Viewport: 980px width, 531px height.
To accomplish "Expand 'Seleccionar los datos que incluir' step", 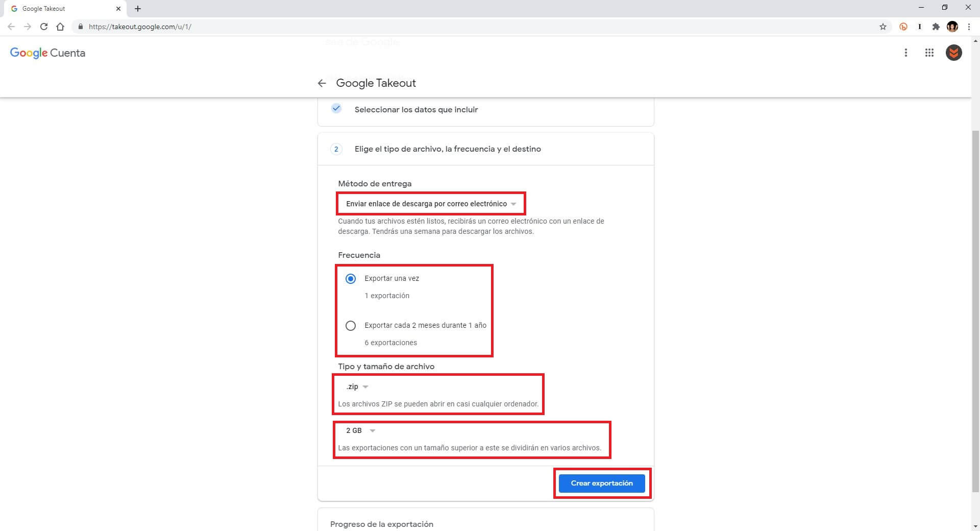I will pyautogui.click(x=485, y=110).
